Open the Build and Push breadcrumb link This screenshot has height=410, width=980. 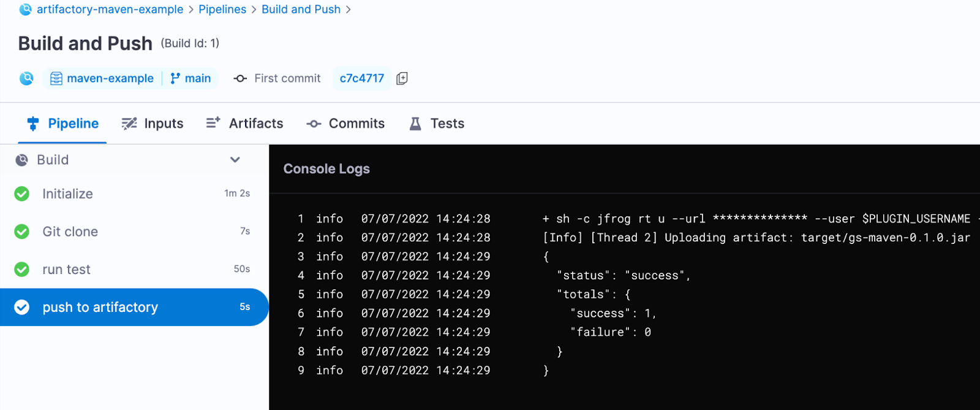(x=301, y=10)
